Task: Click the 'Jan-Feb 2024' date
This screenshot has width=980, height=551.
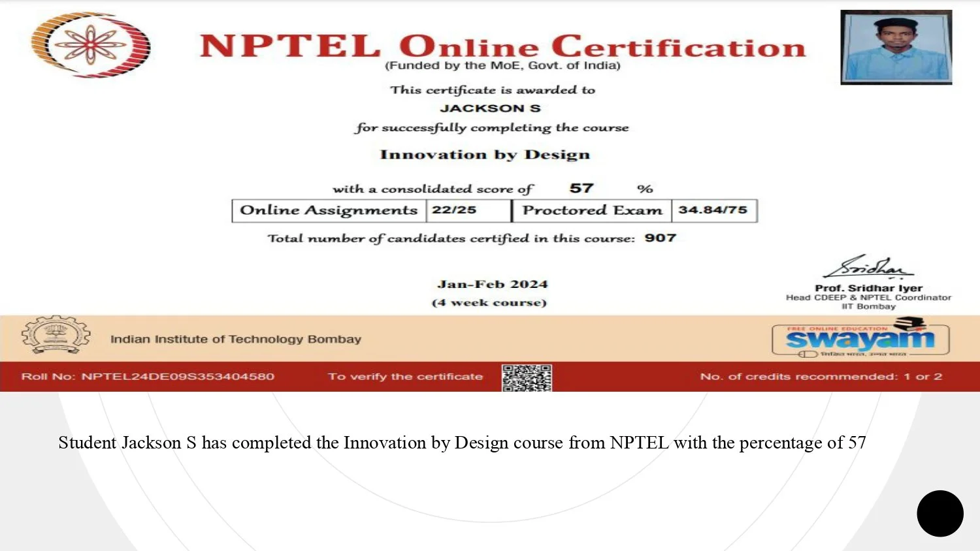Action: pyautogui.click(x=493, y=285)
